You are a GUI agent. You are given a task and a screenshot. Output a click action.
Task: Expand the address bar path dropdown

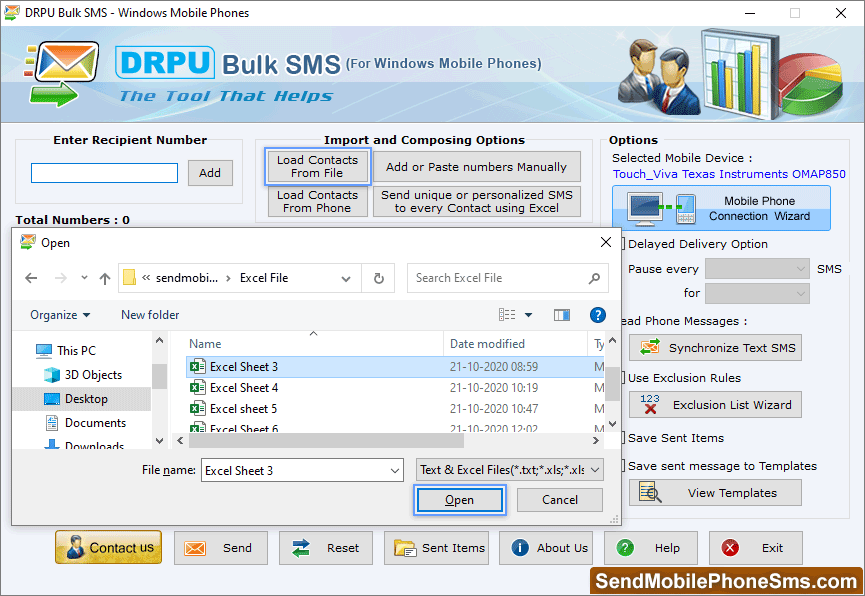pos(346,278)
